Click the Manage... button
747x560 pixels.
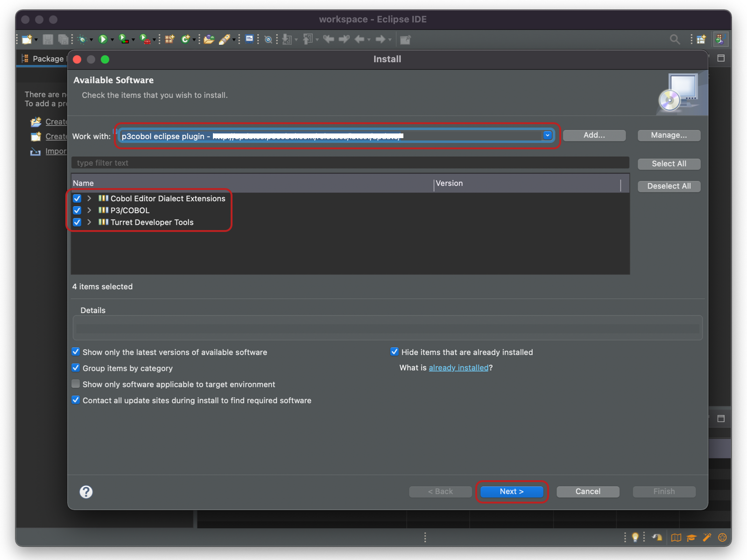click(669, 135)
